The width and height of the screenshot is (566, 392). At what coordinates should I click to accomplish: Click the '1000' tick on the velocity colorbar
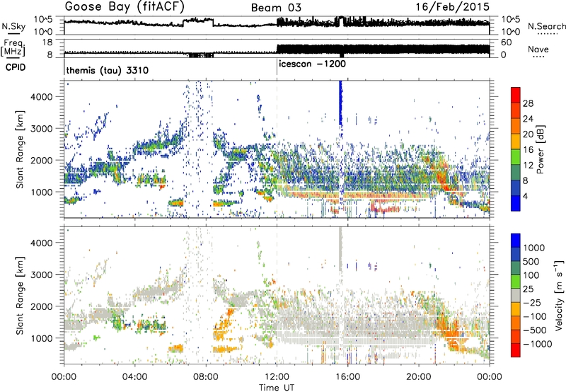[534, 248]
